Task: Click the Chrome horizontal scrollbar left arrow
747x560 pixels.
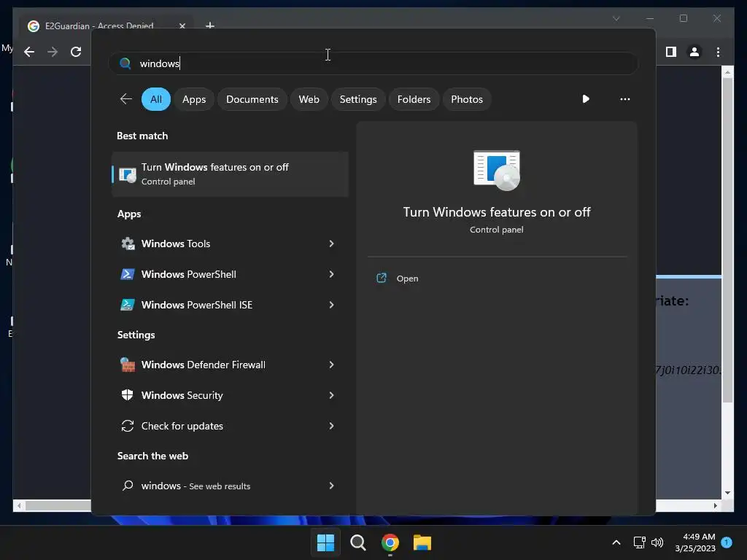Action: [19, 506]
